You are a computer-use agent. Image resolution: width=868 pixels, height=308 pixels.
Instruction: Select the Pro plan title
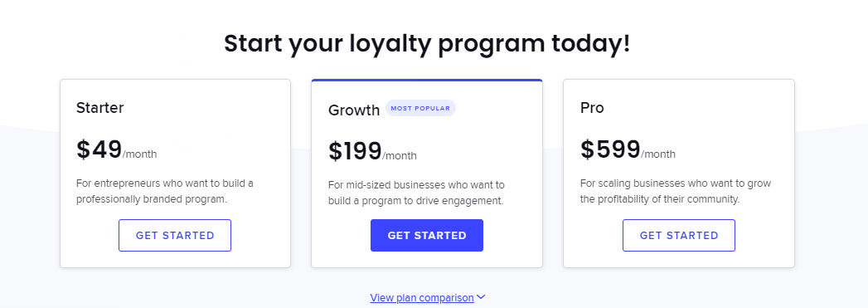[592, 107]
